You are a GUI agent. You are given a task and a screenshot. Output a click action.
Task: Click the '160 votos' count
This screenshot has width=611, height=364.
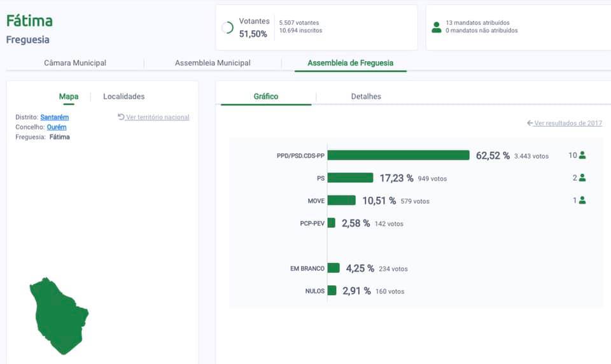pyautogui.click(x=390, y=292)
